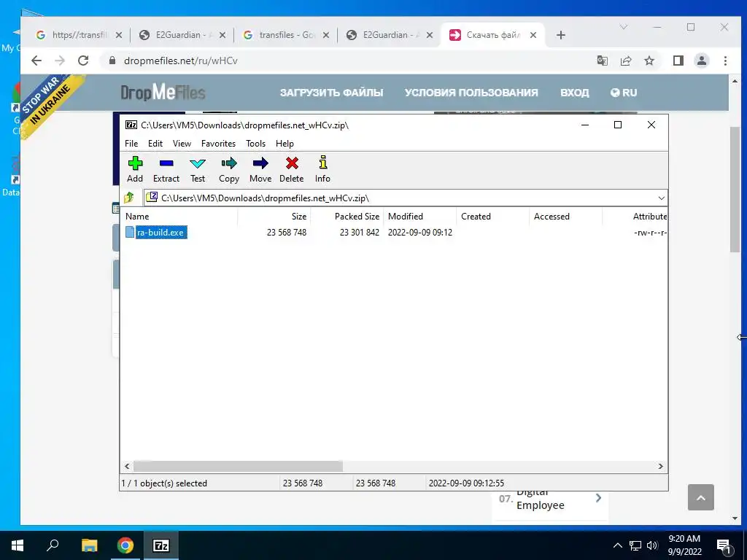Click the DropMeFiles logo
The height and width of the screenshot is (560, 747).
[163, 93]
